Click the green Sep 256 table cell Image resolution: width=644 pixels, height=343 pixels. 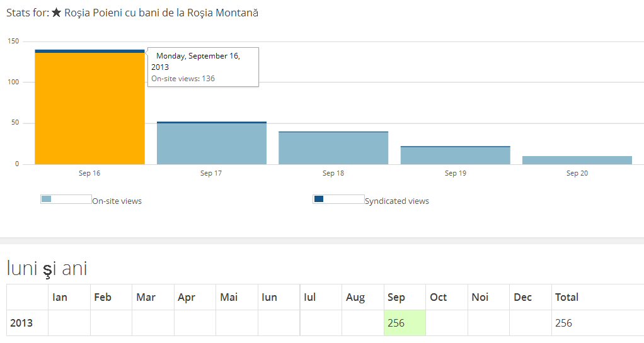point(405,323)
